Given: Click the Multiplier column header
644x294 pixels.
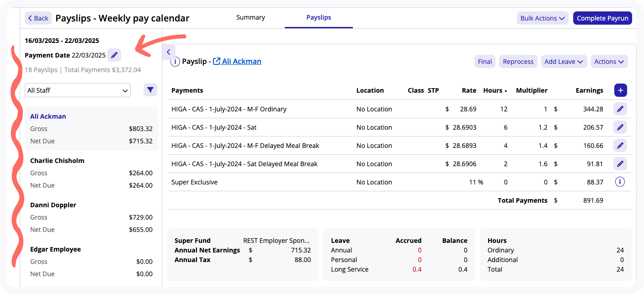Looking at the screenshot, I should (x=532, y=90).
